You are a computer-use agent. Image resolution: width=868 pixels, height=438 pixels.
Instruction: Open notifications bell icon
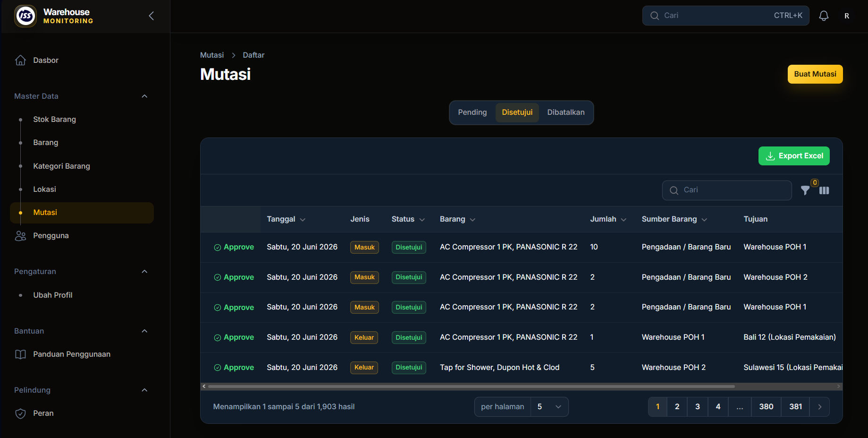pyautogui.click(x=824, y=16)
